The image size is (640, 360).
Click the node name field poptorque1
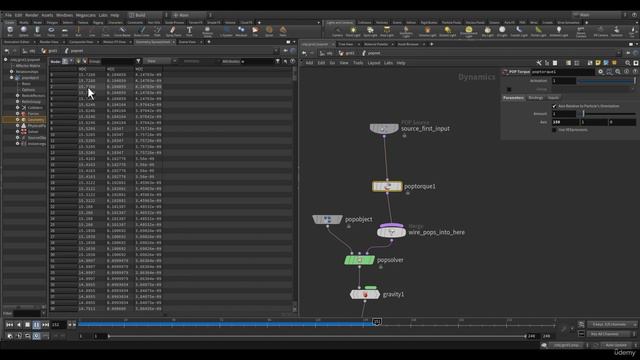[562, 72]
